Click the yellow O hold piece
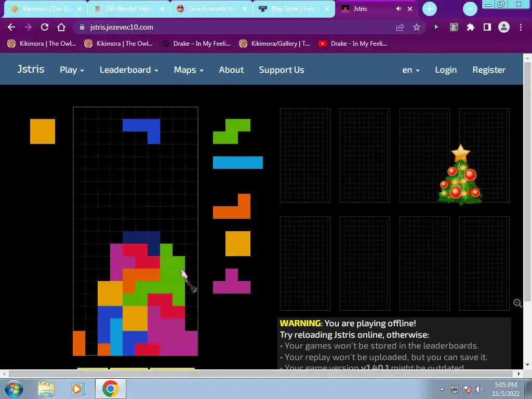The height and width of the screenshot is (399, 532). pos(43,131)
